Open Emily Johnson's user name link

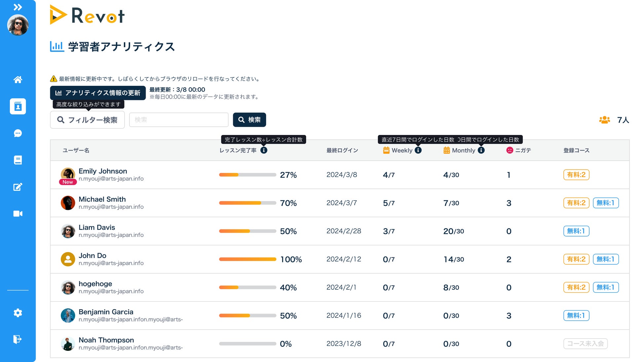tap(103, 171)
